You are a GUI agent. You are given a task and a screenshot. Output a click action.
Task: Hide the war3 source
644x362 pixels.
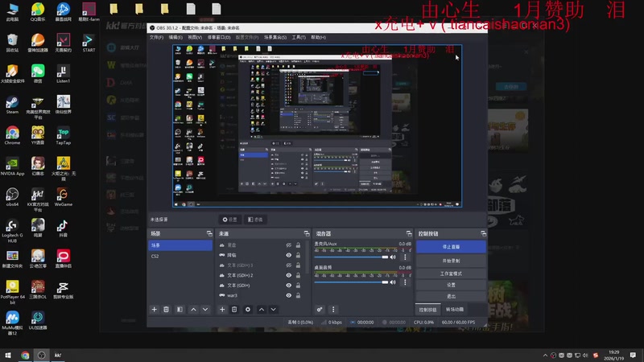289,295
